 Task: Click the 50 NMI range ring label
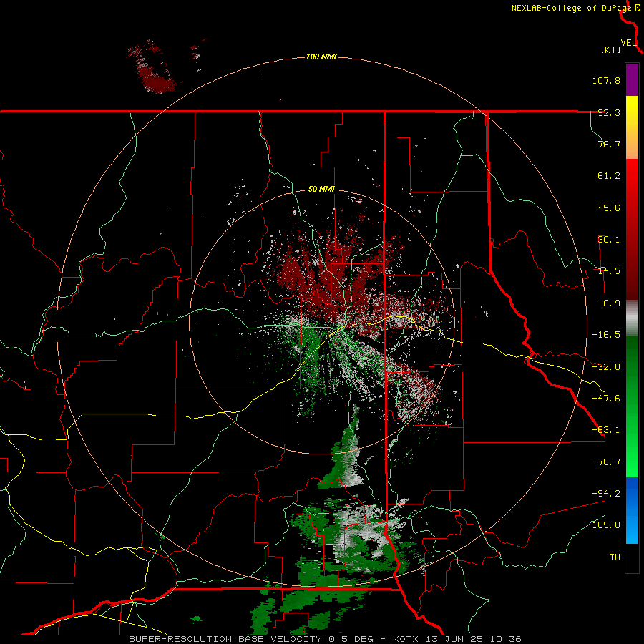click(321, 190)
